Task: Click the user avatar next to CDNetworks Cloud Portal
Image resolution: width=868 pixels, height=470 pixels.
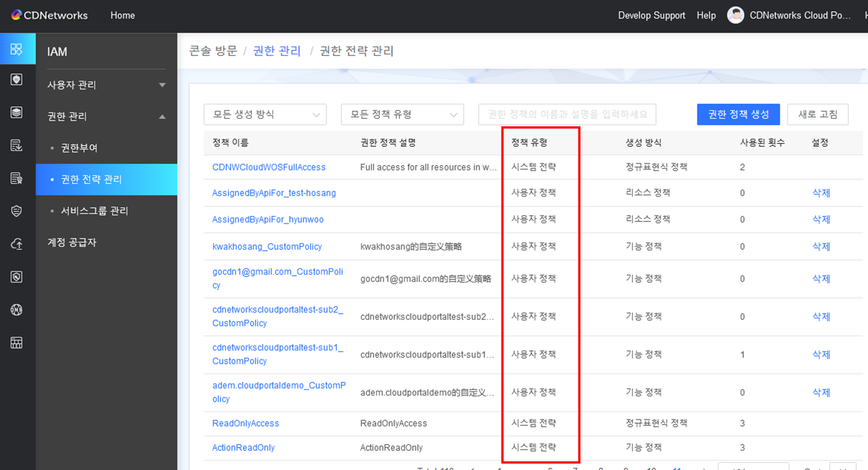Action: 736,15
